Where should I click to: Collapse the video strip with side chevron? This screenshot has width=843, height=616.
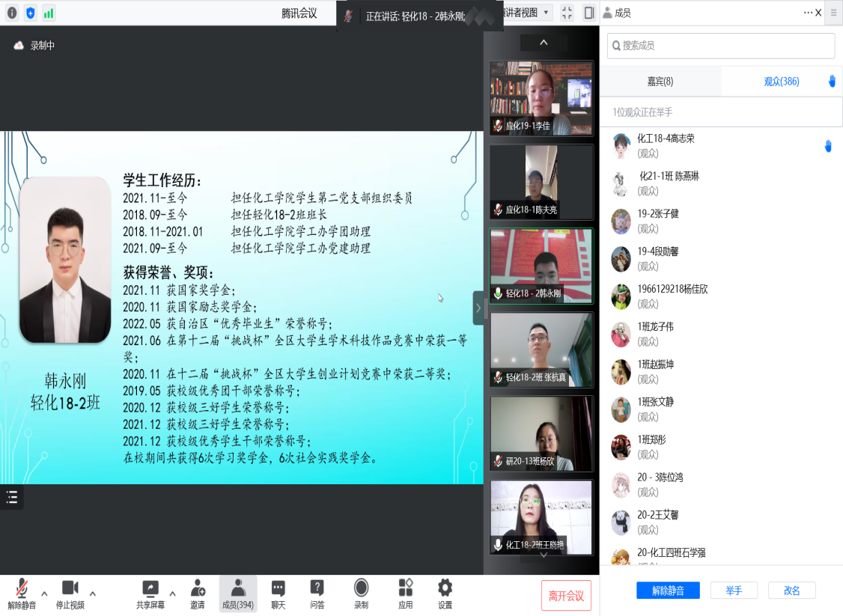point(478,308)
